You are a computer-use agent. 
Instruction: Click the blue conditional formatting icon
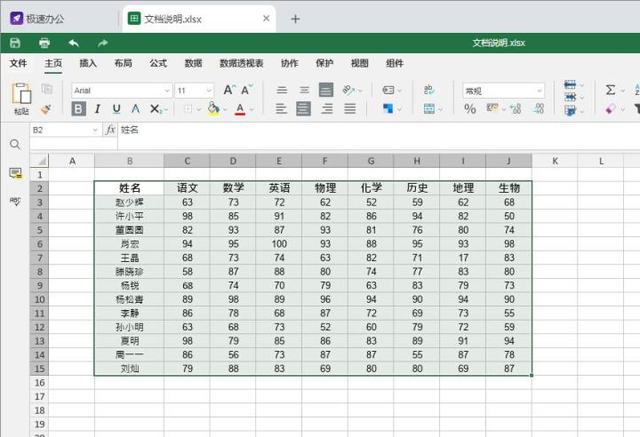pyautogui.click(x=388, y=109)
